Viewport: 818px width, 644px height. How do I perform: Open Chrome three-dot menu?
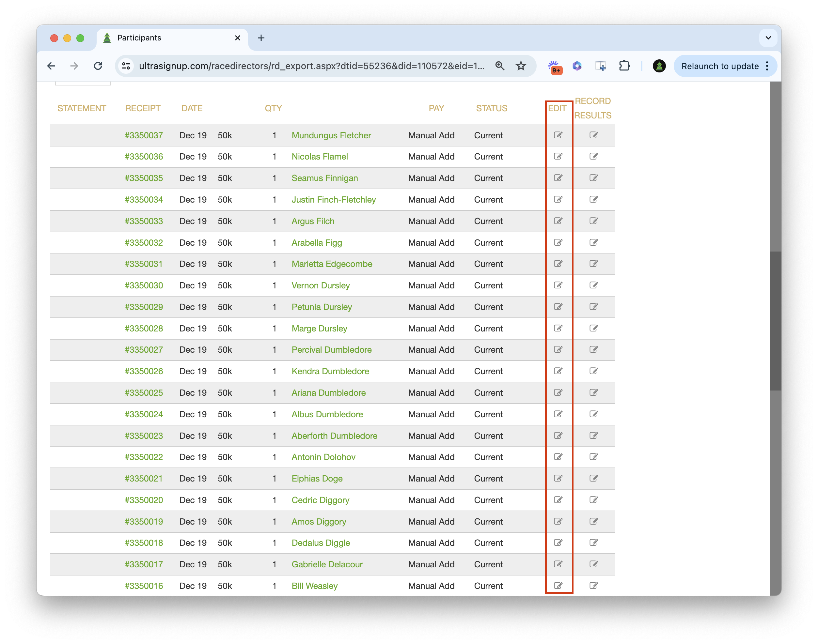[767, 66]
